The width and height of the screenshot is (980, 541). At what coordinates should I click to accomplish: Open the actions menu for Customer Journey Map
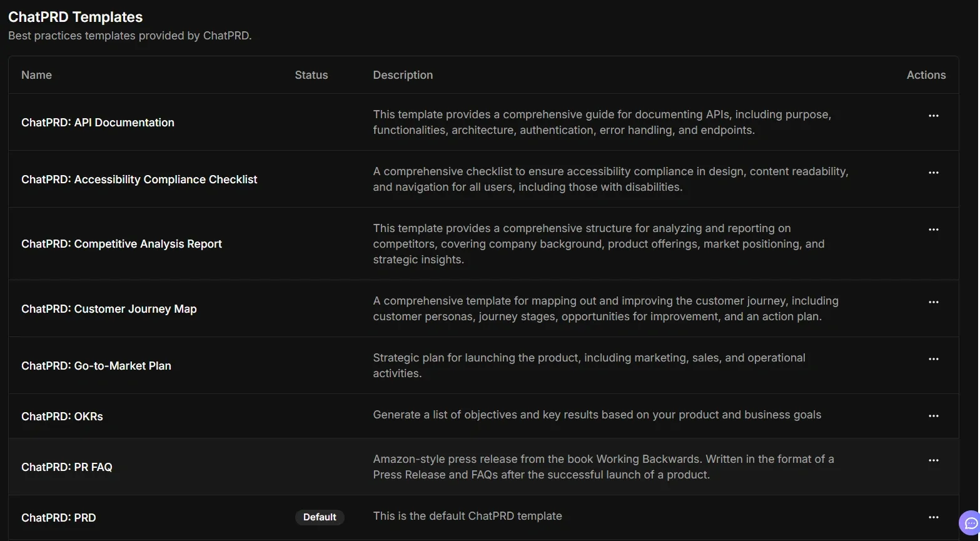[x=933, y=302]
